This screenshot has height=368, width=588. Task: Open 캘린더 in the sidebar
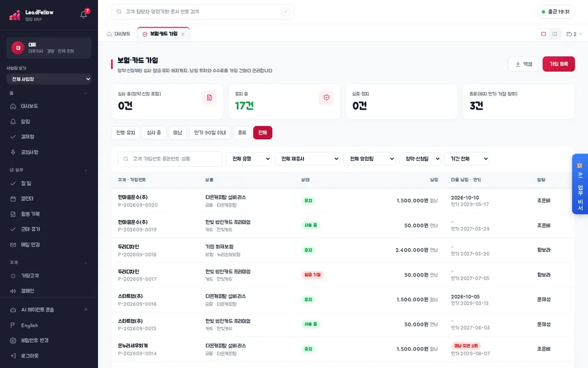tap(49, 198)
